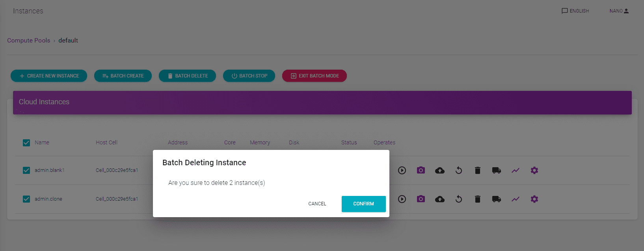This screenshot has width=644, height=251.
Task: Uncheck the admin.clone instance checkbox
Action: click(x=26, y=199)
